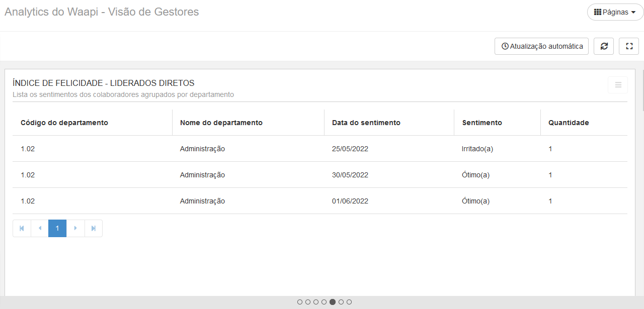Go to next page of table

75,228
